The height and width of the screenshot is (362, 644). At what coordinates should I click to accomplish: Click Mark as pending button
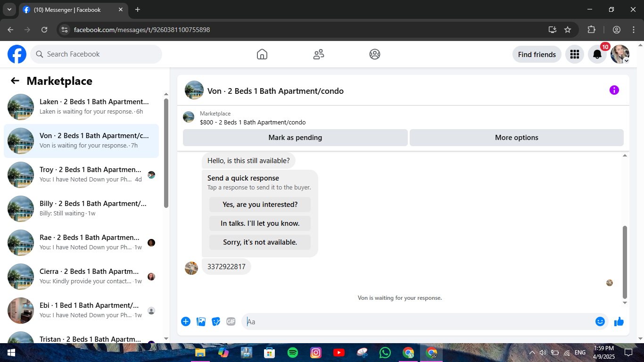pos(295,138)
